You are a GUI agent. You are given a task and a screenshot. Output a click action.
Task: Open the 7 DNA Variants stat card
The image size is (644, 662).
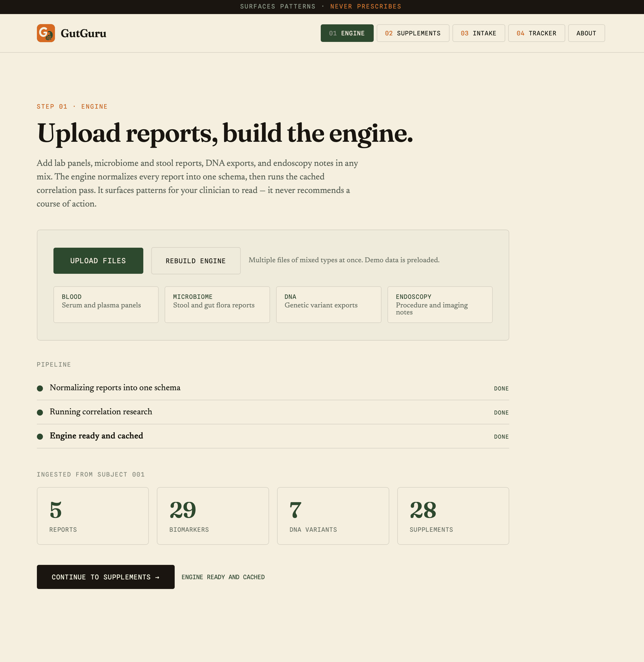(x=333, y=516)
